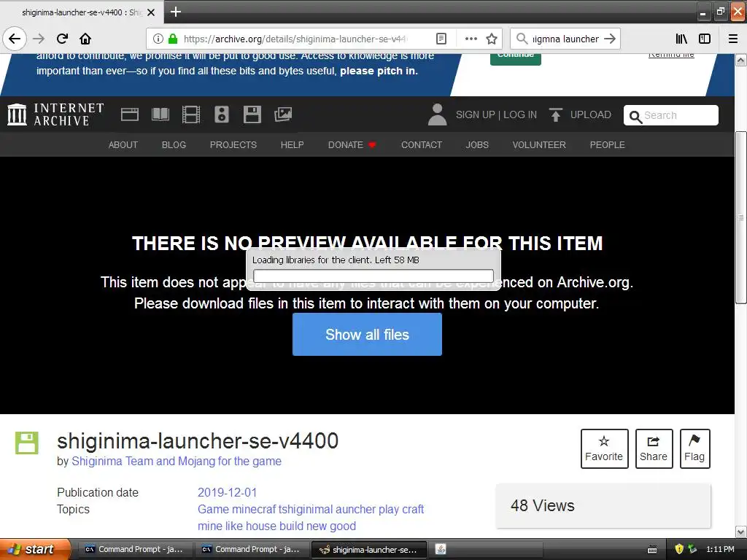
Task: Open the Firefox hamburger menu
Action: click(732, 39)
